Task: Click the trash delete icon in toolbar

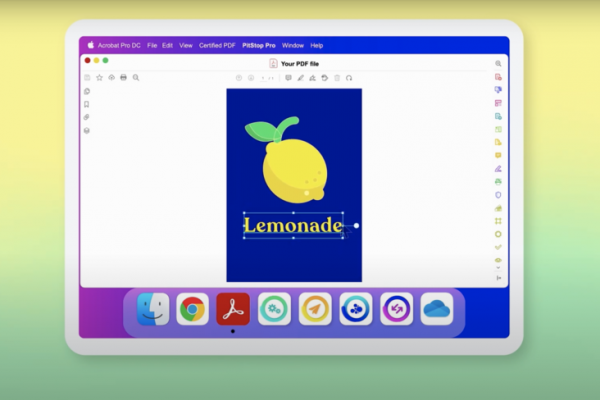Action: click(337, 77)
